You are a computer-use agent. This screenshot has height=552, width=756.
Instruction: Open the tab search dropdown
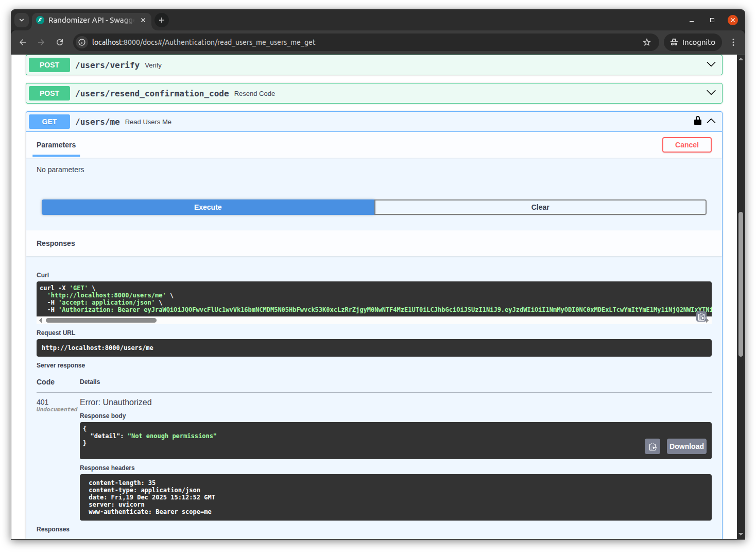22,20
